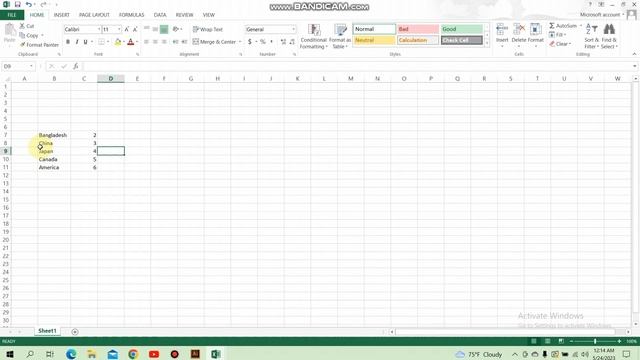Viewport: 640px width, 360px height.
Task: Click the formula bar input
Action: (x=357, y=66)
